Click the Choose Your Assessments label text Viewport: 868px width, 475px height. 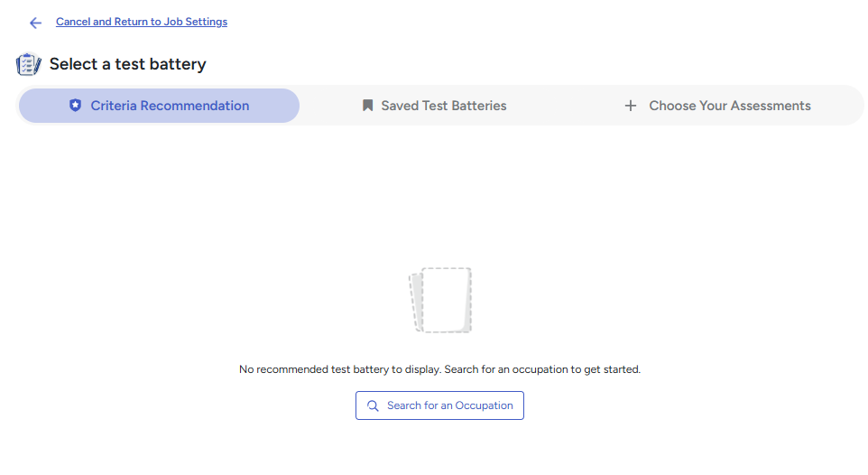730,106
